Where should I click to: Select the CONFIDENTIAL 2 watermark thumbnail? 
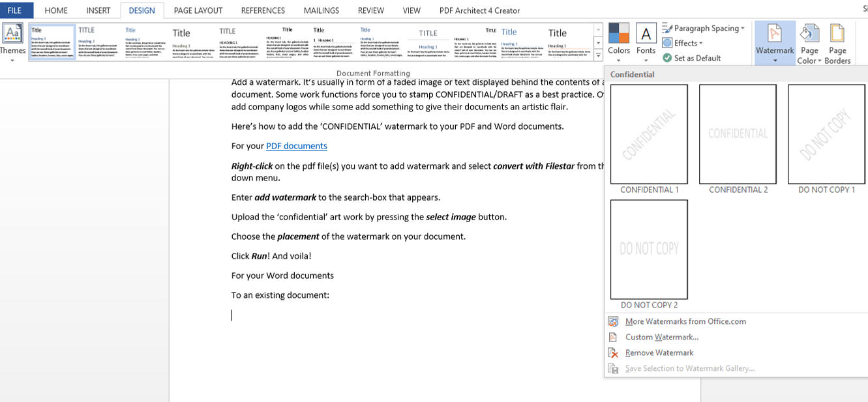tap(738, 134)
